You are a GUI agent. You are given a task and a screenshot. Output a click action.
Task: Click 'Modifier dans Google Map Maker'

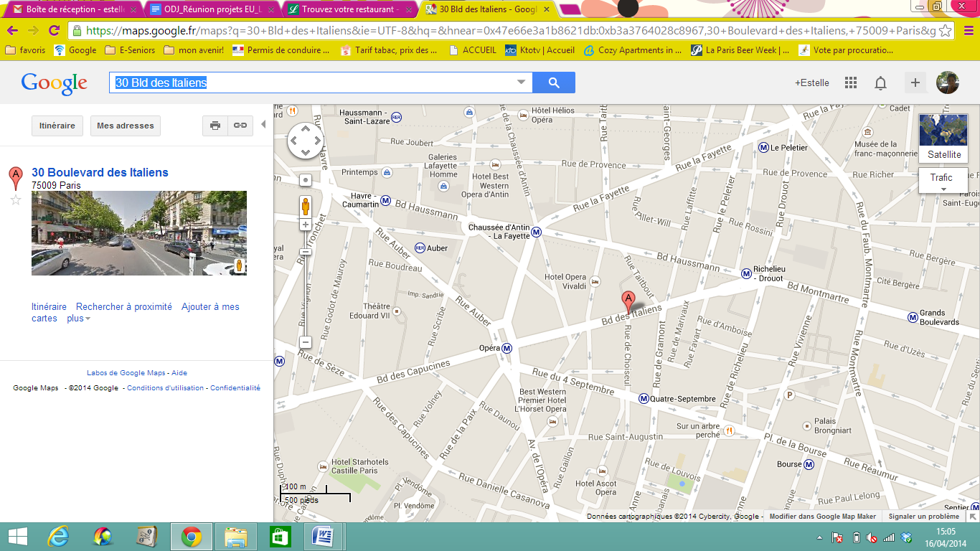(823, 517)
